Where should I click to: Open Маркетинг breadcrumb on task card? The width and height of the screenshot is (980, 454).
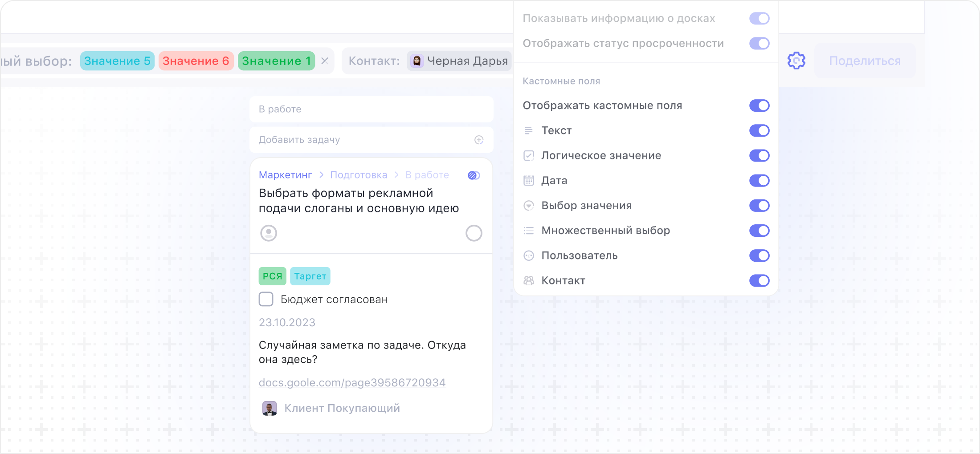(285, 175)
